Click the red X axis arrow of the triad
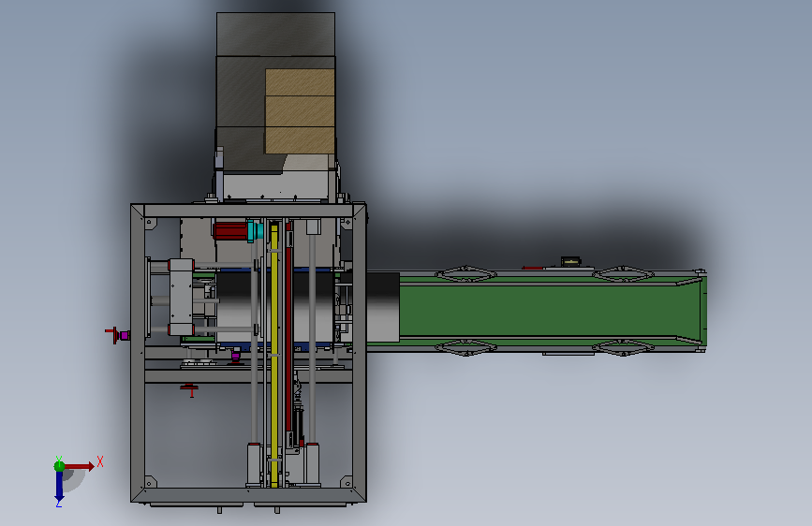This screenshot has height=526, width=812. pos(79,466)
